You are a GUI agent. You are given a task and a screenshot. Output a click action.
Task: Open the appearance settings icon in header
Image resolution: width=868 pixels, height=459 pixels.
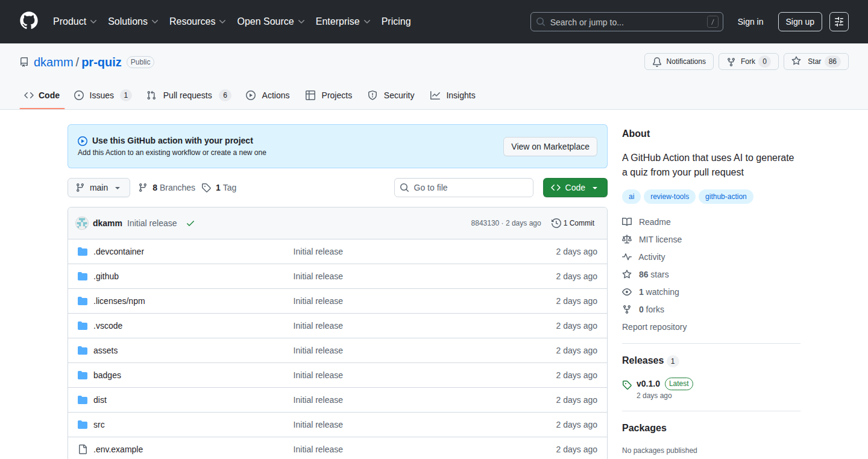coord(839,22)
